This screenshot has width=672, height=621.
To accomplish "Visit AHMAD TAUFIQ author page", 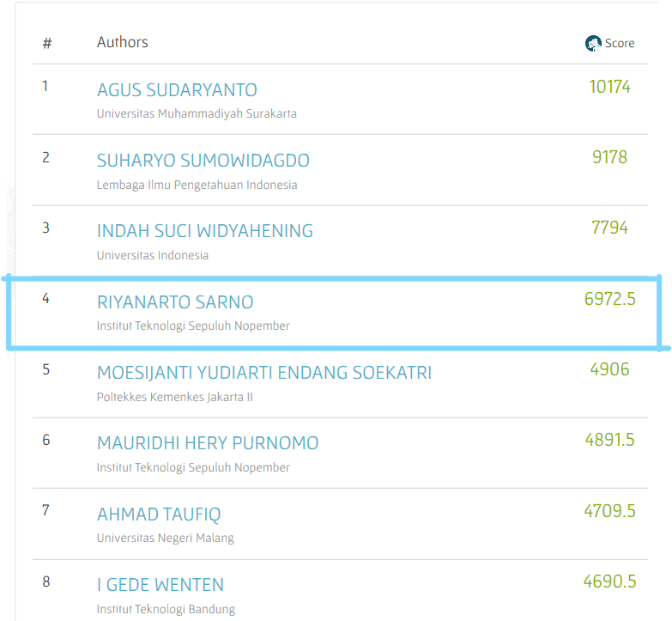I will point(158,514).
